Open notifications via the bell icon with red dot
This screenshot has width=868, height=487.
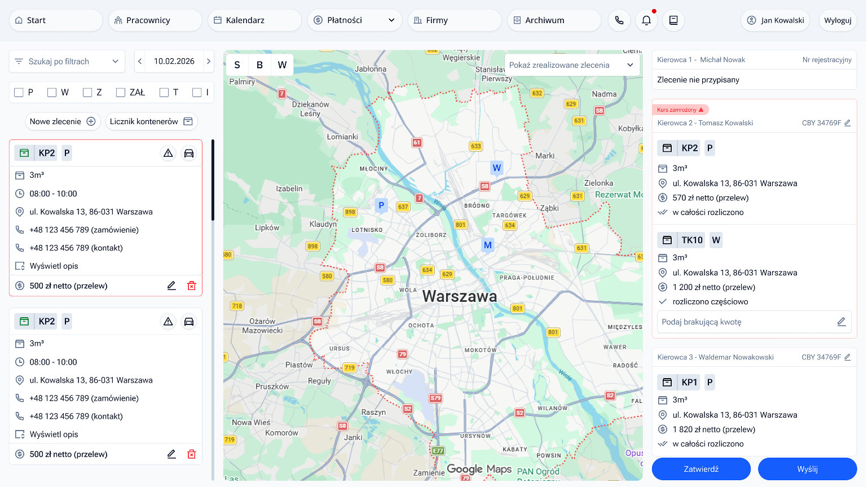646,20
